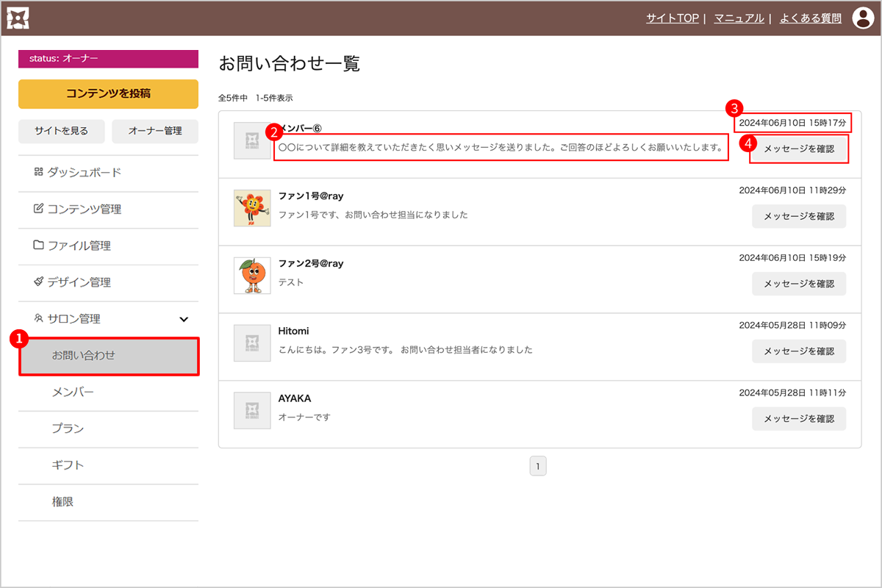The width and height of the screenshot is (882, 588).
Task: Click ファン1号@ray flower avatar
Action: click(252, 208)
